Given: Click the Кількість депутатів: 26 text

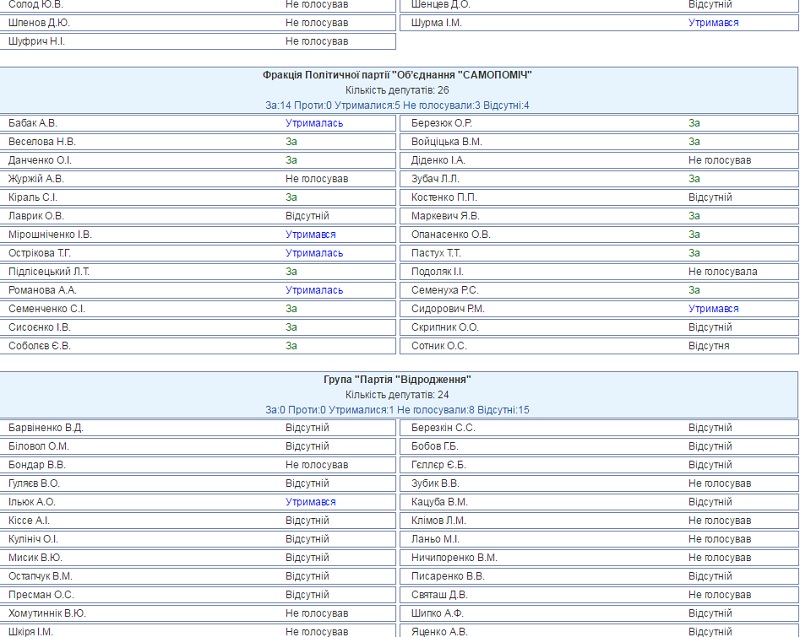Looking at the screenshot, I should coord(397,90).
